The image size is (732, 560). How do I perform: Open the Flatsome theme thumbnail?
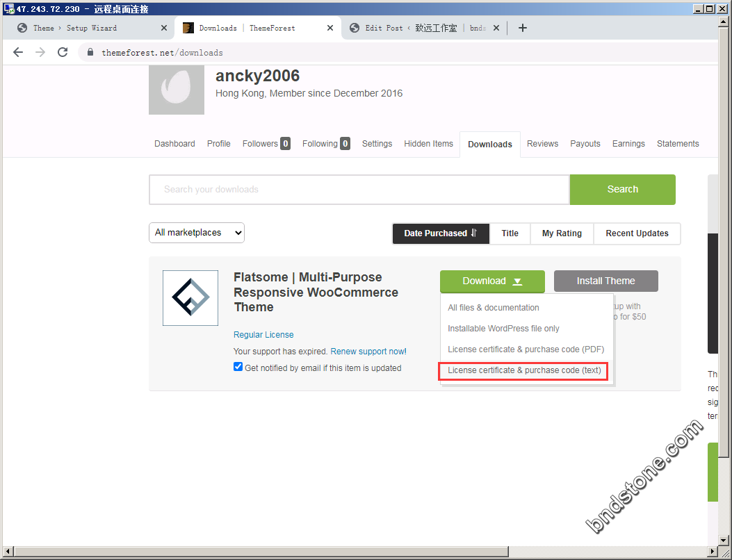pos(190,298)
